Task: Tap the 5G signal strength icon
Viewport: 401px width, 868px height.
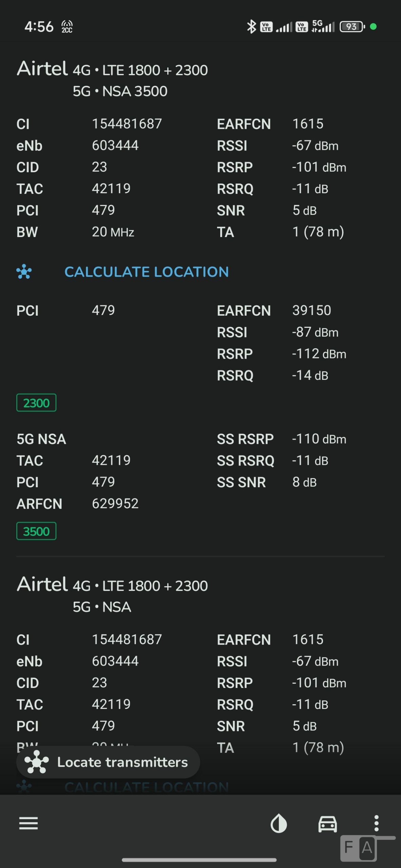Action: click(323, 26)
